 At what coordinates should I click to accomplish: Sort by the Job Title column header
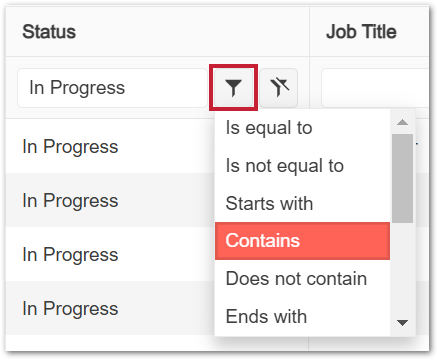point(361,32)
